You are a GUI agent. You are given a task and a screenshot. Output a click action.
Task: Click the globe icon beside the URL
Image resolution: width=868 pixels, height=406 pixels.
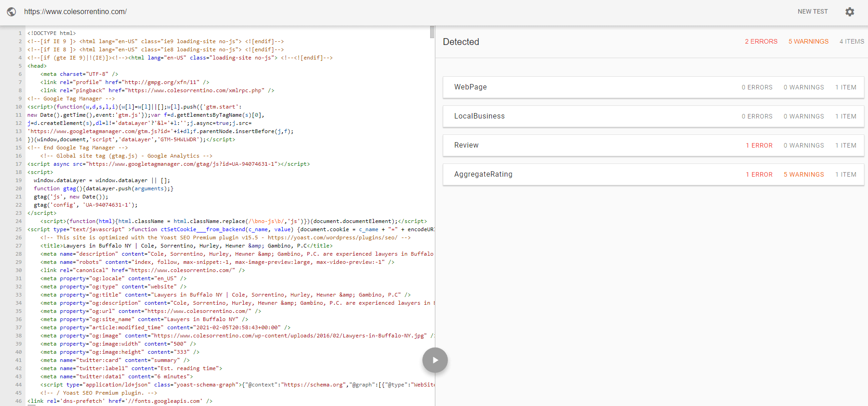click(11, 12)
